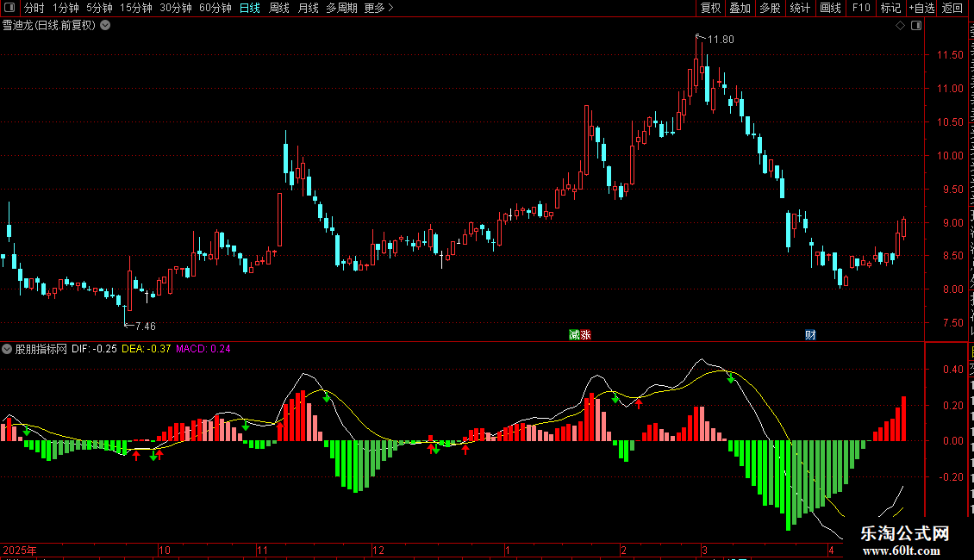Open the 股朋指标网 indicator dropdown arrow

coord(7,349)
